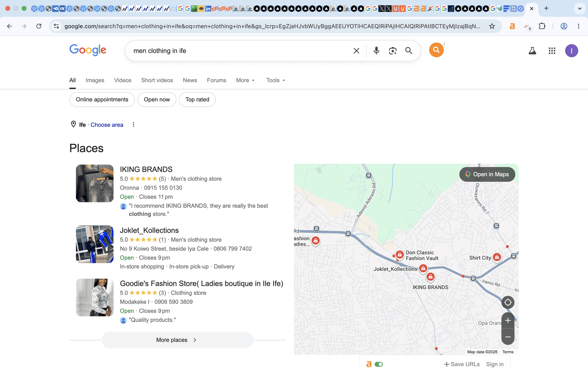Open the Chrome profile icon
The height and width of the screenshot is (368, 588).
[564, 26]
